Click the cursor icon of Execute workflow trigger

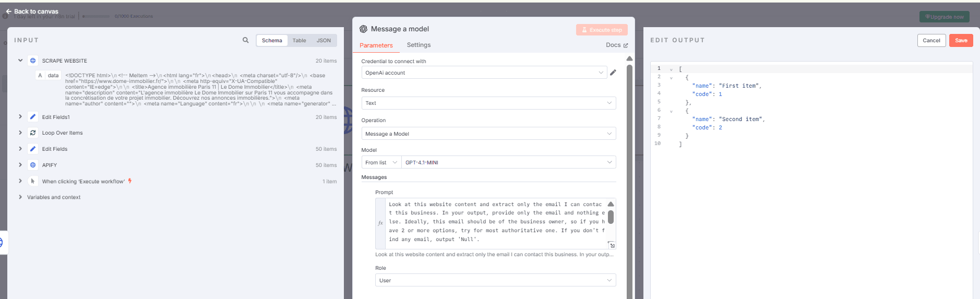coord(33,181)
